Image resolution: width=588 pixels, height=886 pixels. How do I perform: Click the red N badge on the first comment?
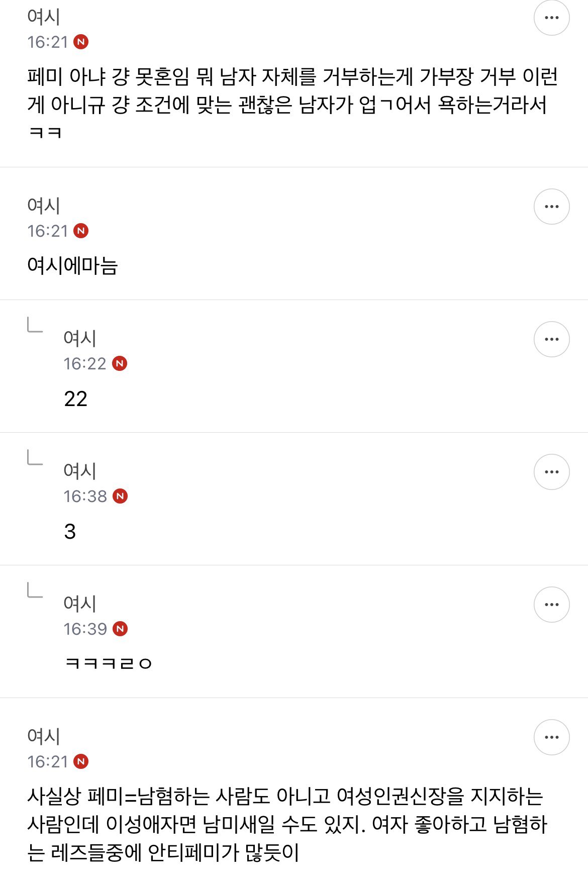coord(81,42)
